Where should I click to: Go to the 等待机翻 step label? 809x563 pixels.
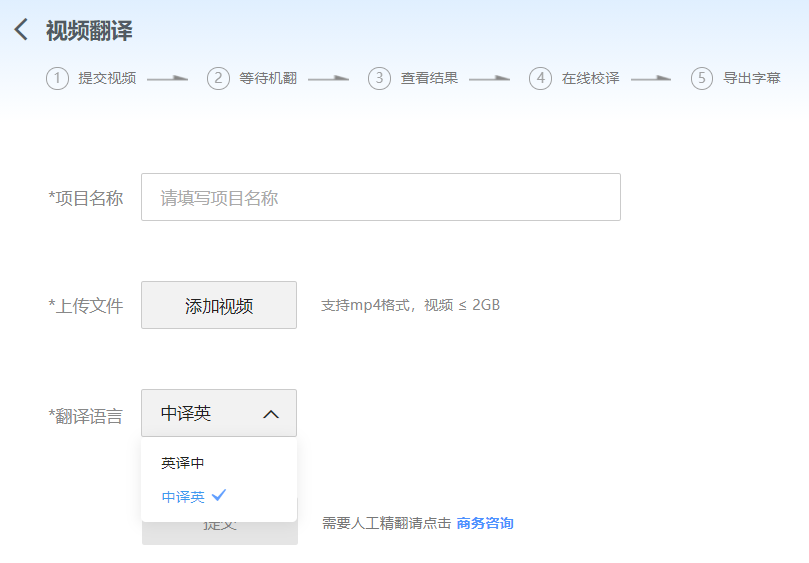click(268, 78)
